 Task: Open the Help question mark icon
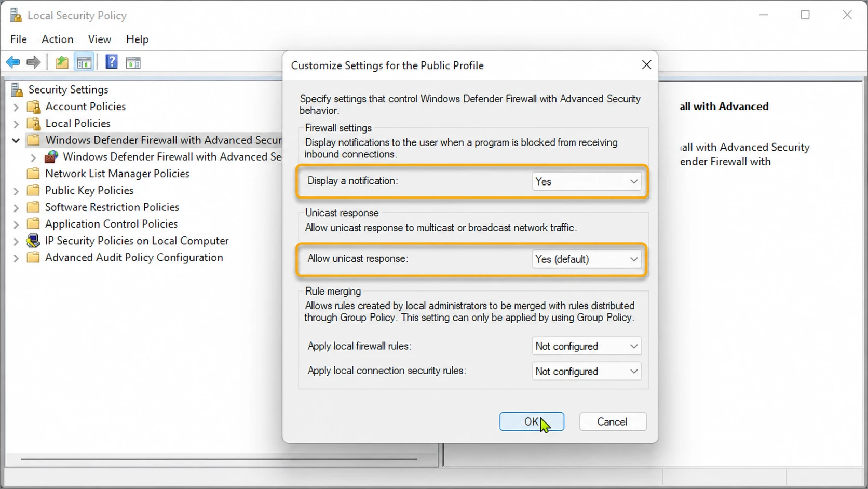point(112,62)
